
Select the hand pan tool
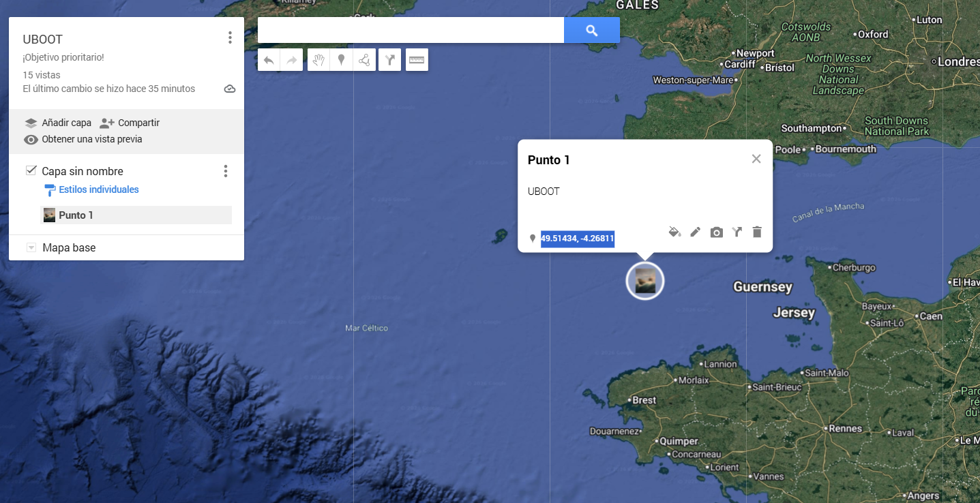(318, 60)
